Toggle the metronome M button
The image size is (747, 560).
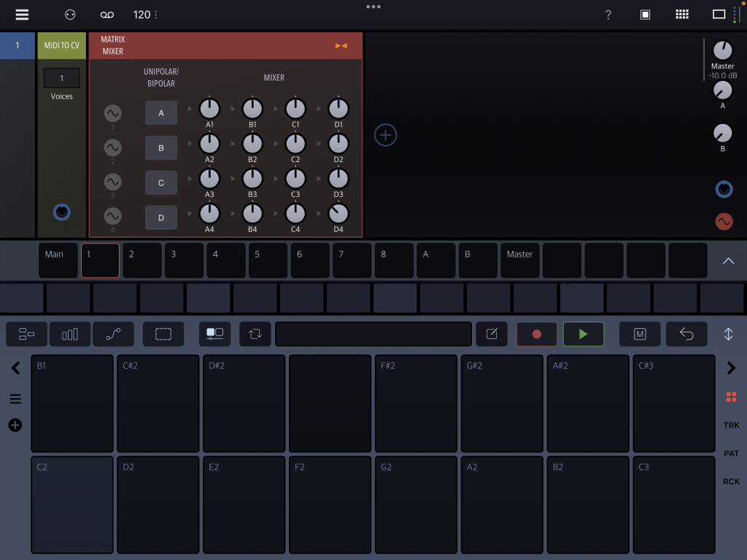tap(640, 334)
